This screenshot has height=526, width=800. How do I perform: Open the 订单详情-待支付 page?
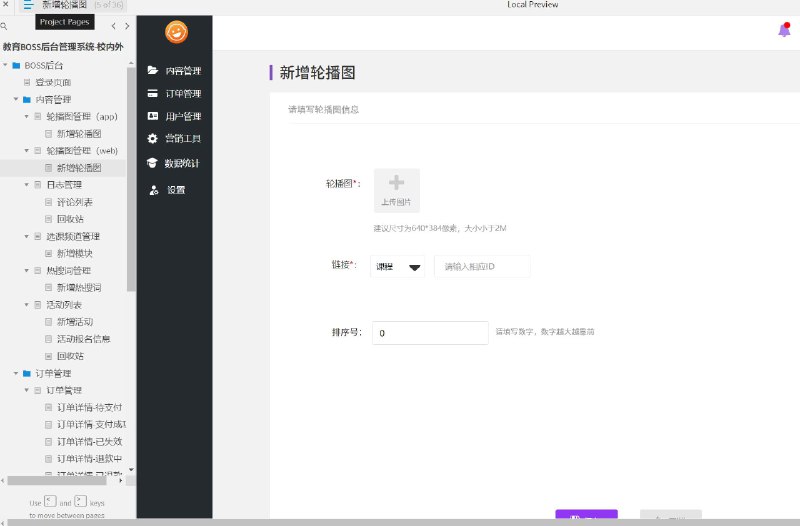point(89,407)
